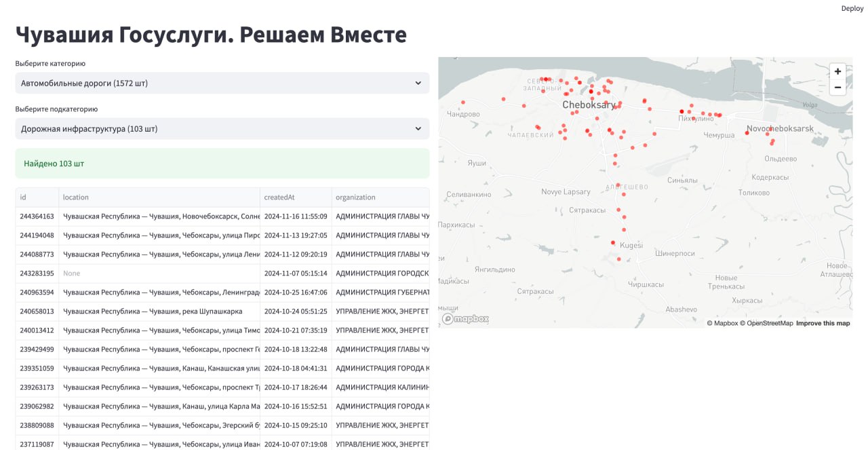This screenshot has height=450, width=868.
Task: Click the Mapbox logo on the map
Action: pos(465,319)
